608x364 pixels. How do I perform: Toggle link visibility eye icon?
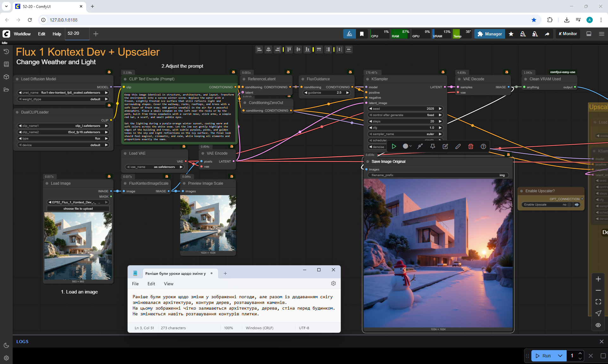598,325
